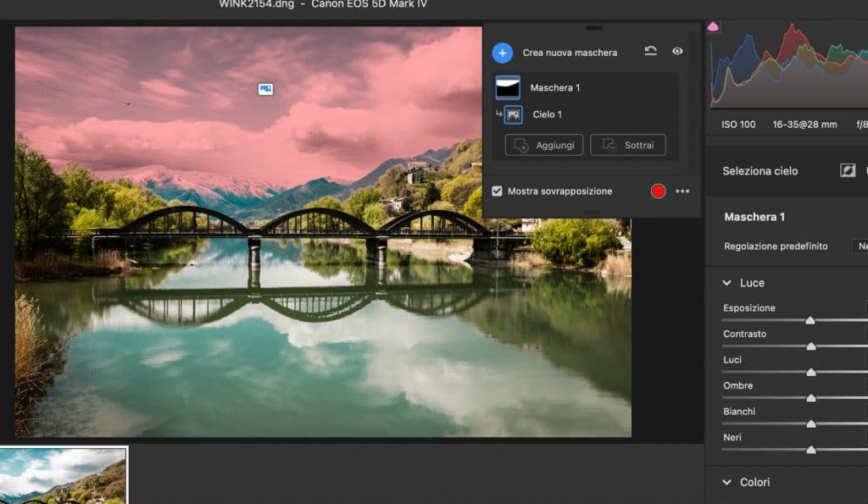Click the ISO 100 metadata text
868x504 pixels.
click(x=738, y=125)
